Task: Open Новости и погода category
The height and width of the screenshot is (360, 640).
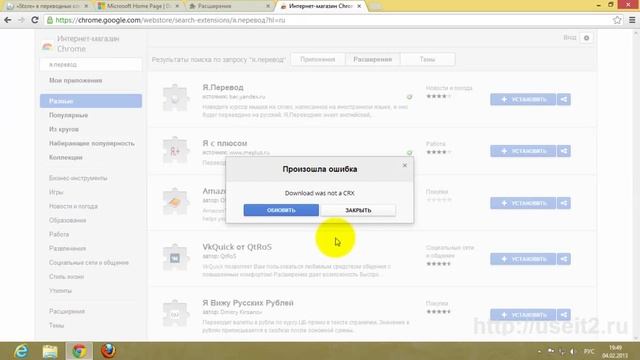Action: [x=73, y=206]
